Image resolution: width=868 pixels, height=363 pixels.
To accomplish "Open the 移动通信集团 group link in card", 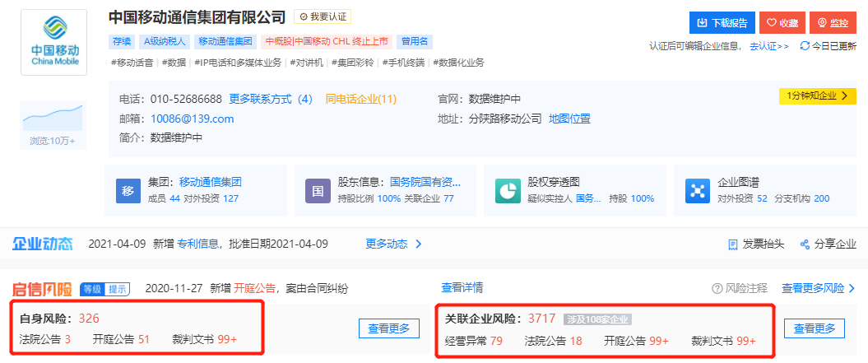I will click(x=211, y=182).
